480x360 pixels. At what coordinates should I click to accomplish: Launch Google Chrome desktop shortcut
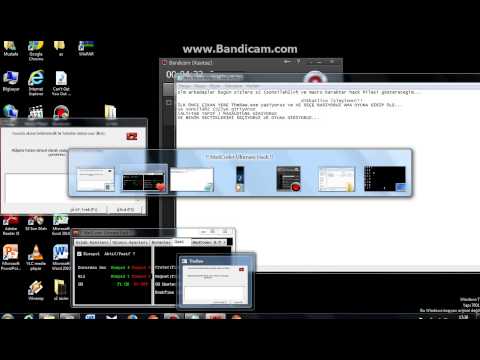click(x=36, y=51)
